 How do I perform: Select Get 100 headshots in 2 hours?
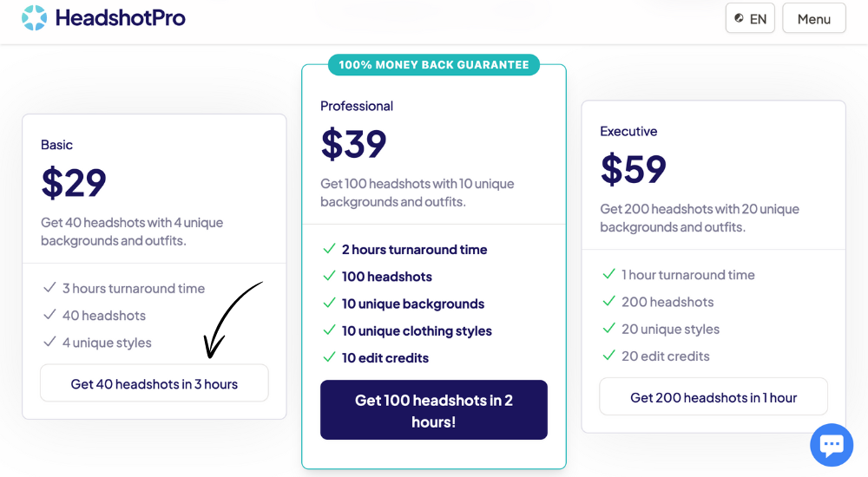point(434,410)
